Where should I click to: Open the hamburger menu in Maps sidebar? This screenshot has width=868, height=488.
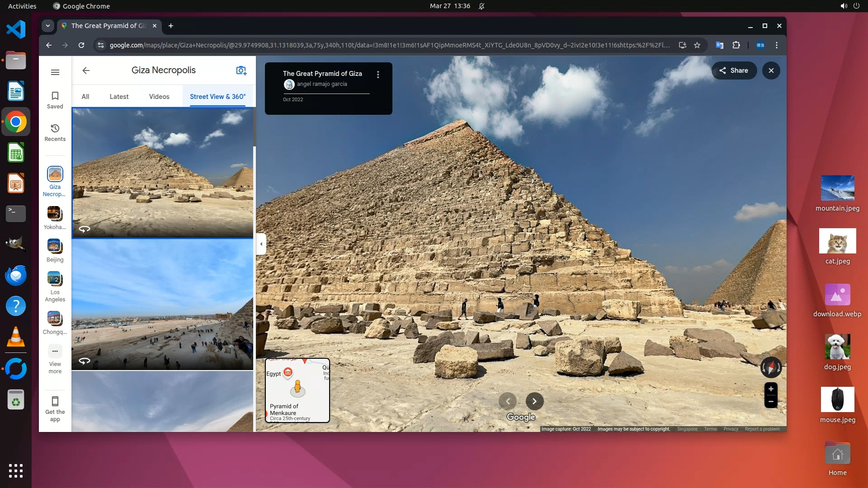55,72
